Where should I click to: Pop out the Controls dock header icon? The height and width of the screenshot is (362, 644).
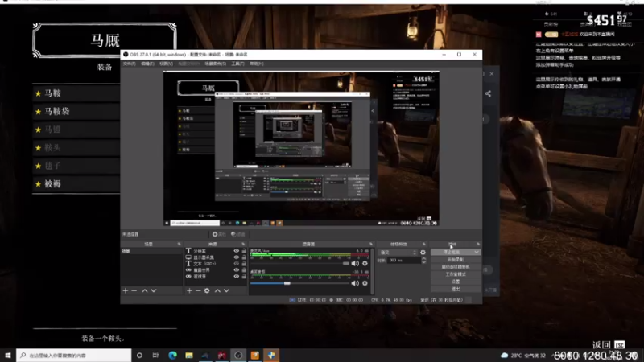tap(477, 244)
